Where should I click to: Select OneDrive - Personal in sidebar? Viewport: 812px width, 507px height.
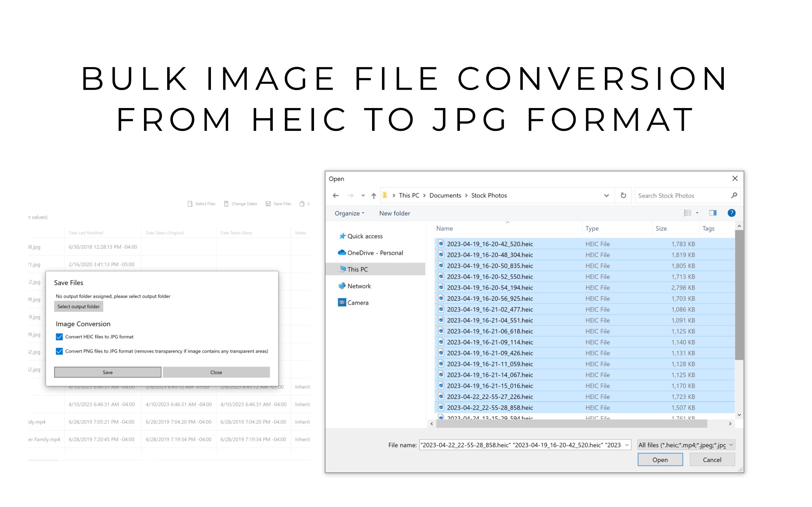(375, 253)
